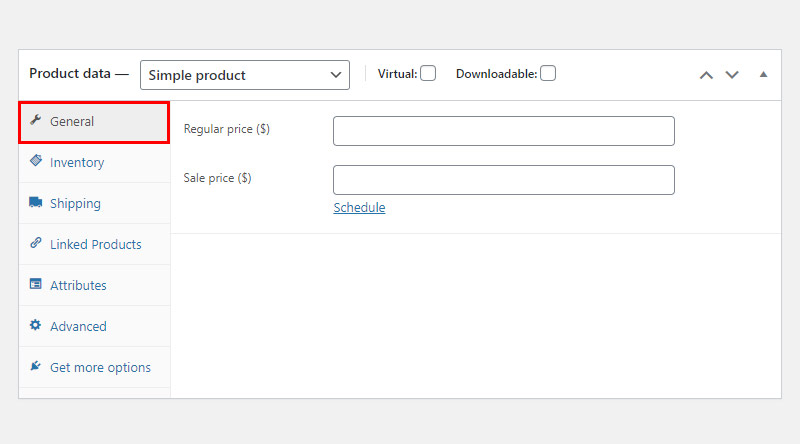Click the Attributes list icon

tap(36, 284)
